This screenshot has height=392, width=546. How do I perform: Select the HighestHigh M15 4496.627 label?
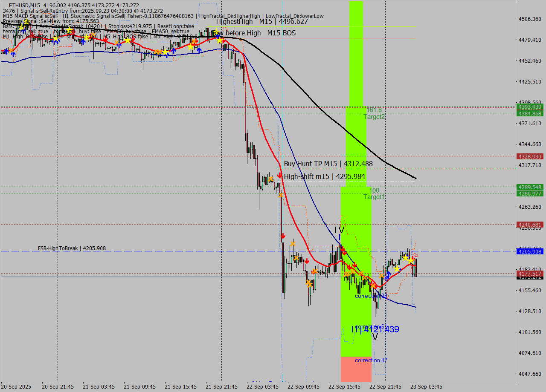tap(261, 21)
